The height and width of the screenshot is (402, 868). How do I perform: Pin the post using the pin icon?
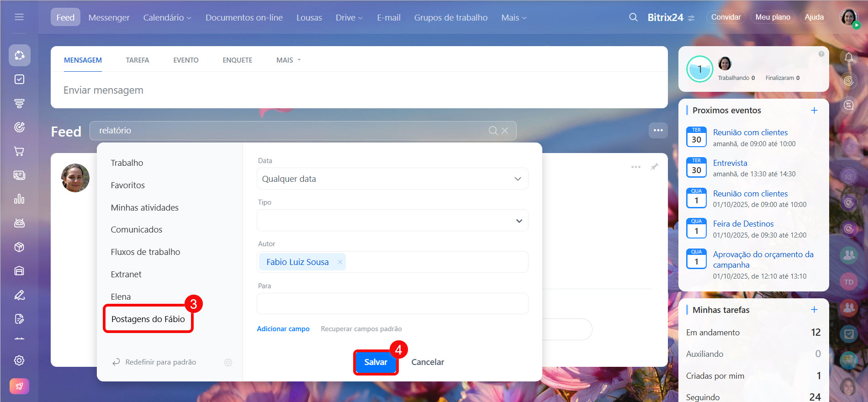(x=654, y=167)
